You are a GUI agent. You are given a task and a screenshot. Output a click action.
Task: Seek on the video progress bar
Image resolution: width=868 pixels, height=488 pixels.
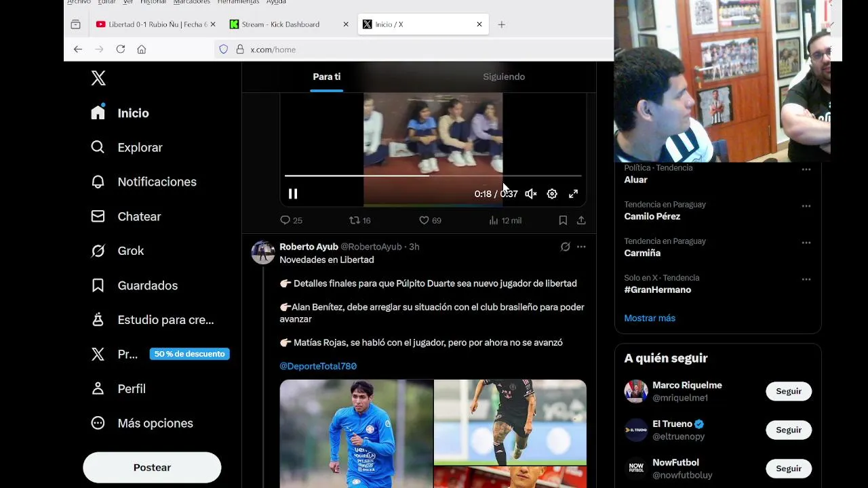tap(433, 176)
